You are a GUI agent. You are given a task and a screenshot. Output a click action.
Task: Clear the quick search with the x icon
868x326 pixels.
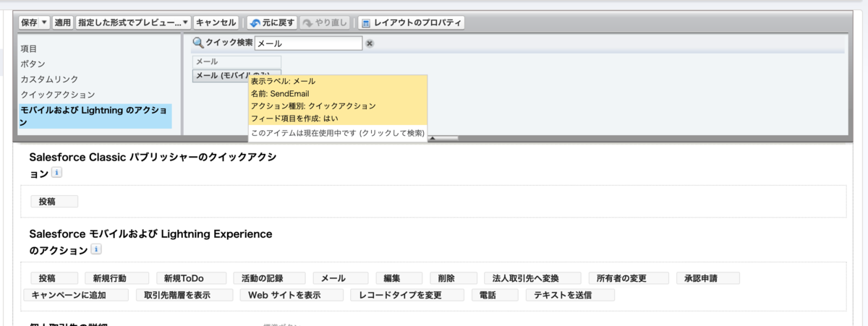370,43
